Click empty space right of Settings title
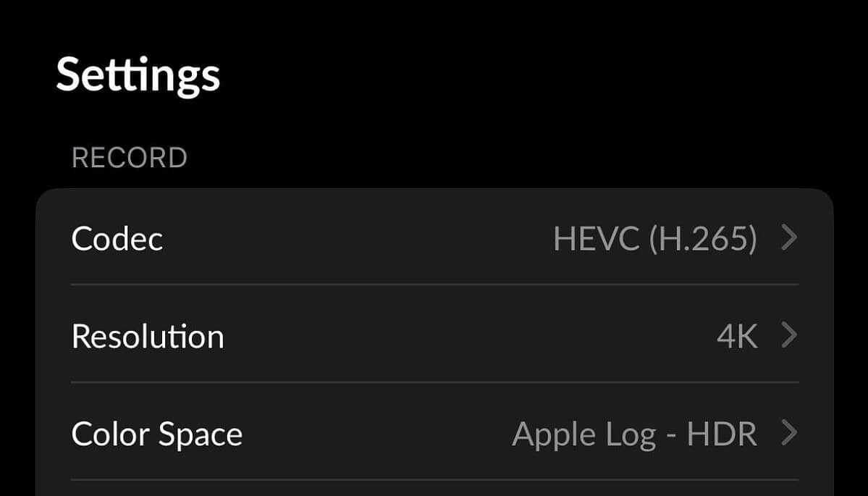The image size is (868, 496). (x=507, y=75)
